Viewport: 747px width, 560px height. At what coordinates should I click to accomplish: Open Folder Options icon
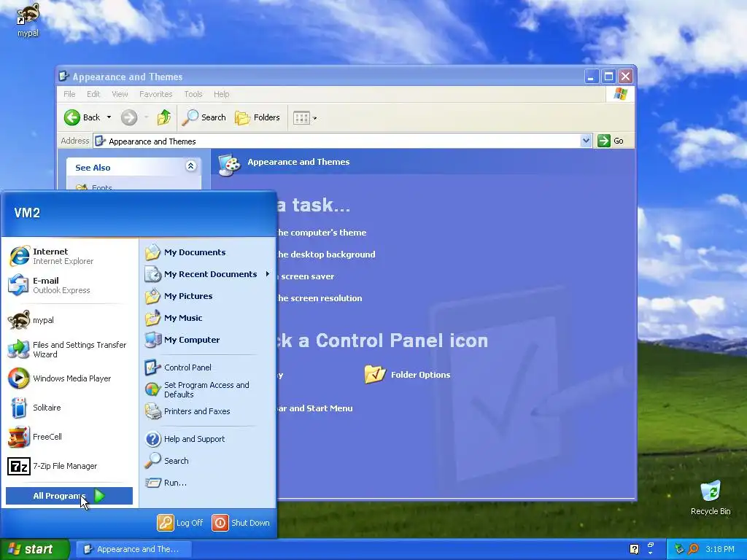coord(407,375)
